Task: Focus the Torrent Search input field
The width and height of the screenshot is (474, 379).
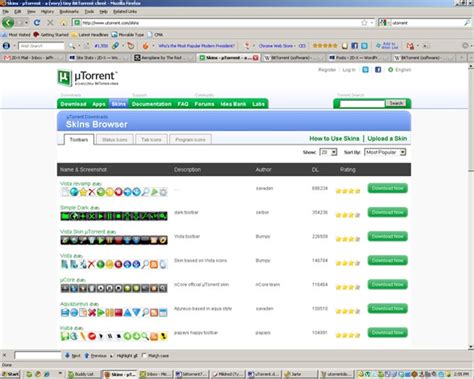Action: tap(362, 104)
